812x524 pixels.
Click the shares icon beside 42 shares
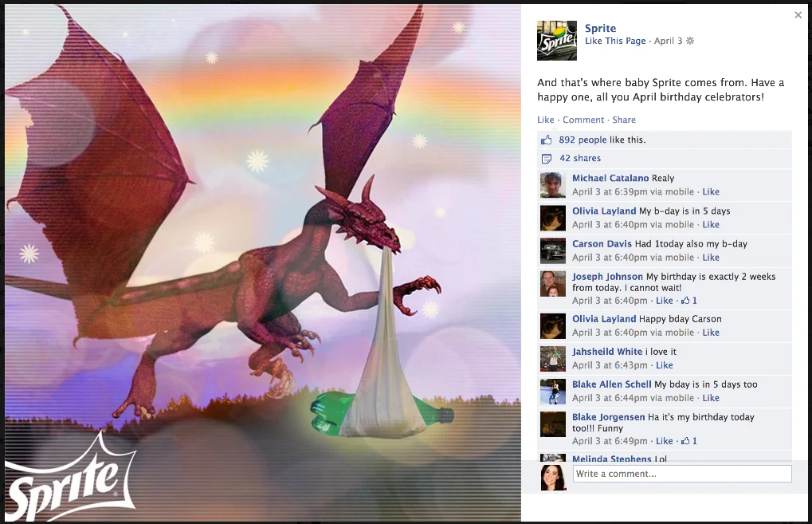pos(548,158)
